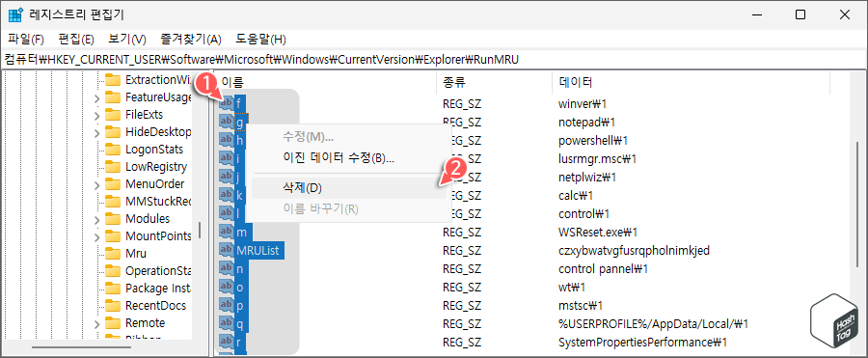Click 수정(M)... in the context menu
868x358 pixels.
[349, 137]
